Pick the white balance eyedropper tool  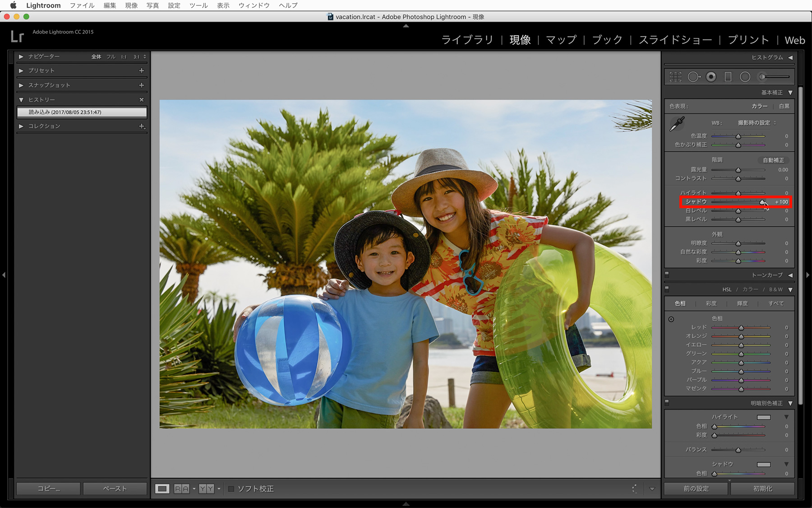pos(677,124)
